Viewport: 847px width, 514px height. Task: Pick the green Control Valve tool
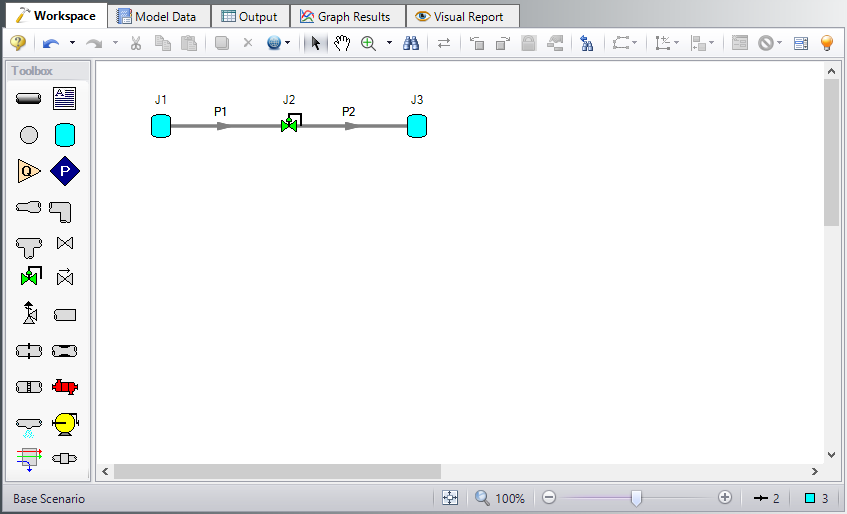pyautogui.click(x=28, y=277)
